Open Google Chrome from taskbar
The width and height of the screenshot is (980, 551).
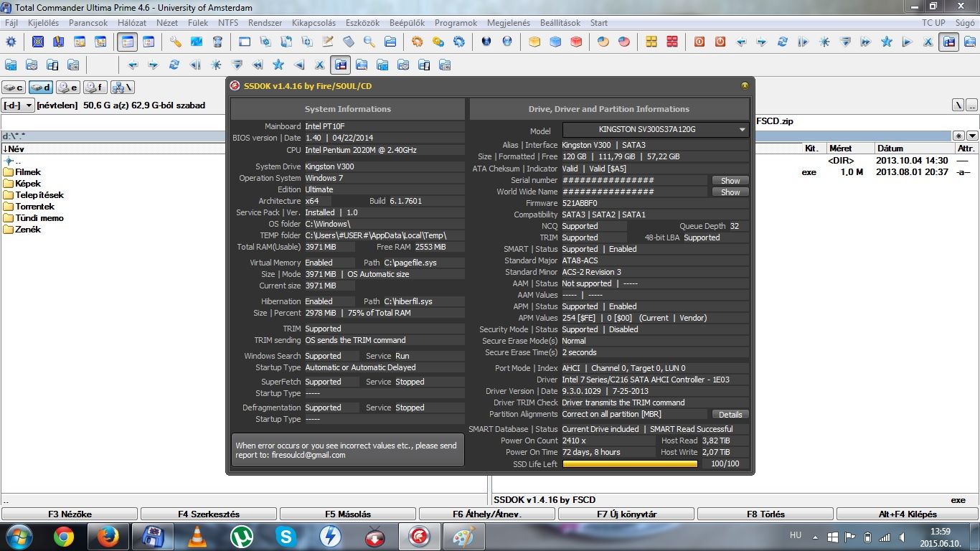click(63, 536)
